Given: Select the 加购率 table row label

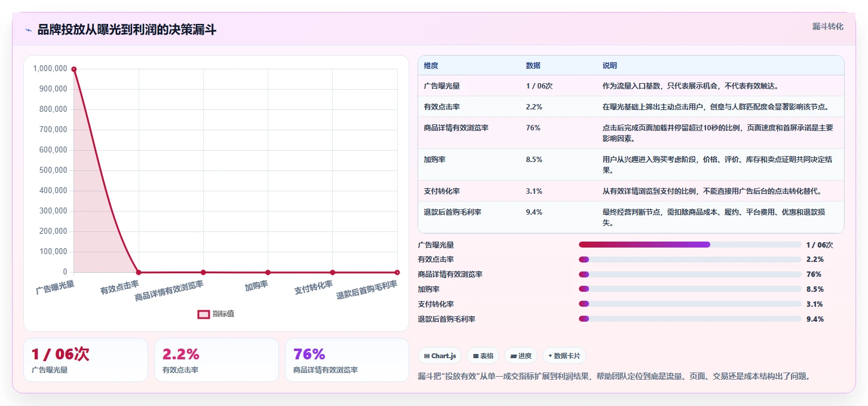Looking at the screenshot, I should coord(434,160).
